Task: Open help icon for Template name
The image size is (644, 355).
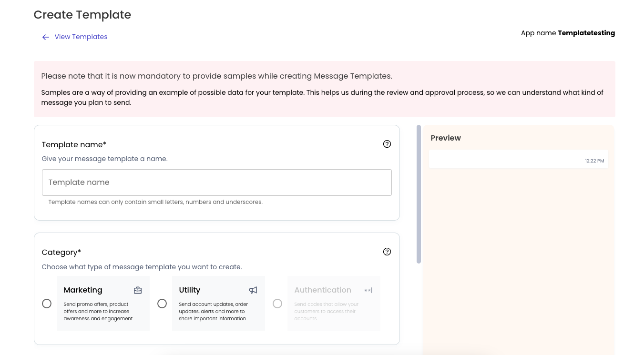Action: [x=387, y=144]
